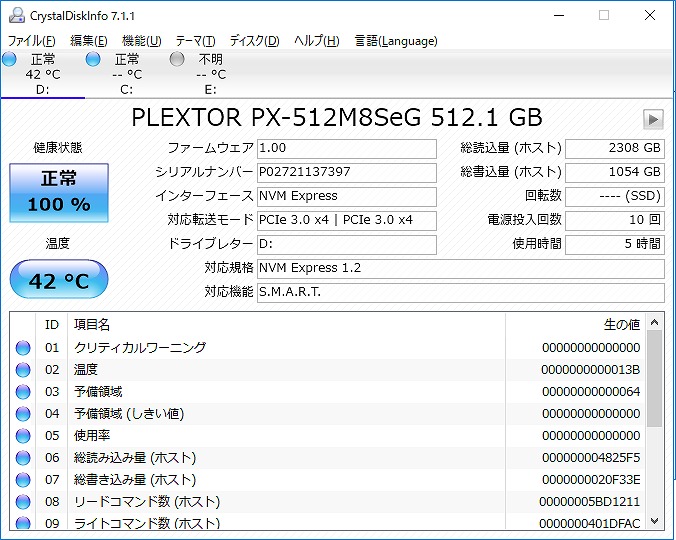
Task: Select the 温度 attribute row in SMART list
Action: coord(328,370)
